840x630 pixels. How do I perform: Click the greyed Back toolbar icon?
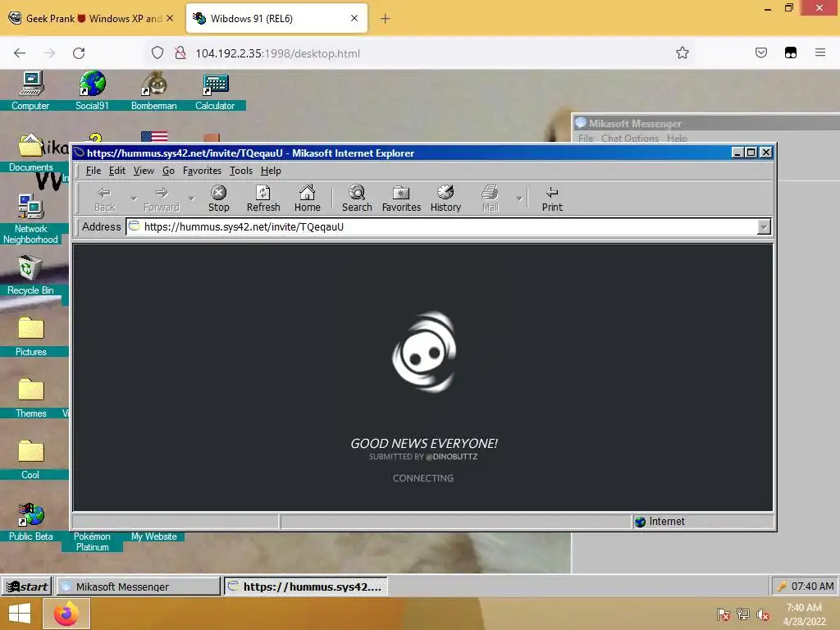tap(104, 199)
